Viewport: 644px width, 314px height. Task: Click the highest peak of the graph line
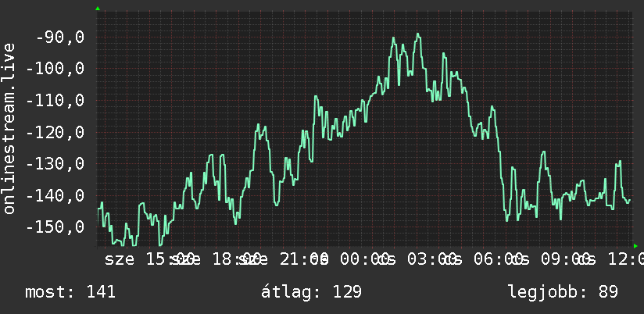click(418, 34)
